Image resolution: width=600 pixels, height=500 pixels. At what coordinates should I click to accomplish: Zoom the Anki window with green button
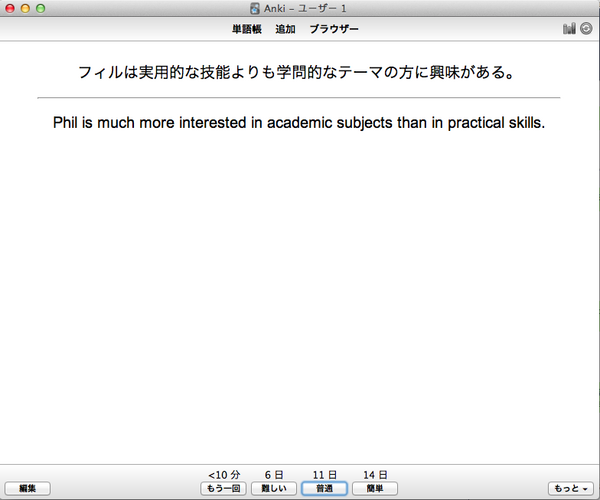pyautogui.click(x=41, y=8)
